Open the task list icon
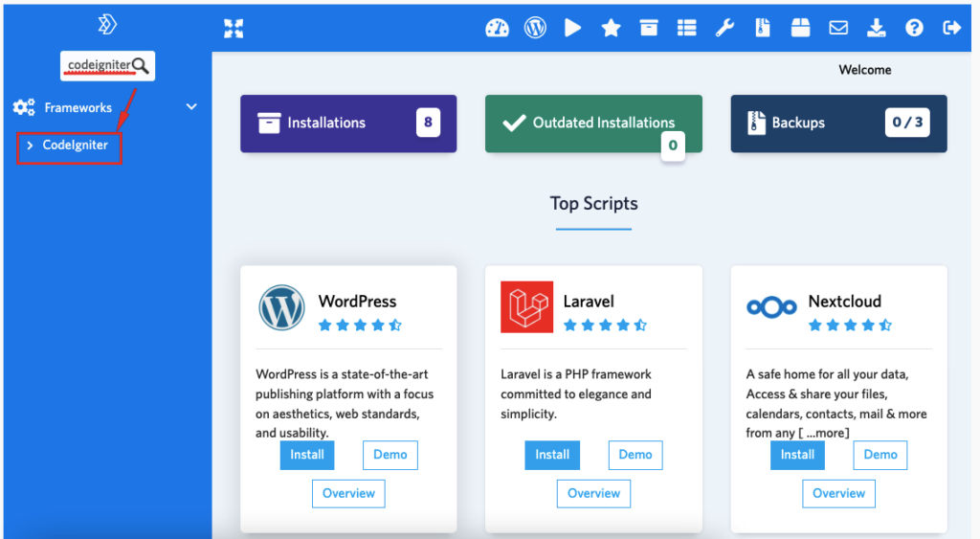980x539 pixels. coord(686,28)
